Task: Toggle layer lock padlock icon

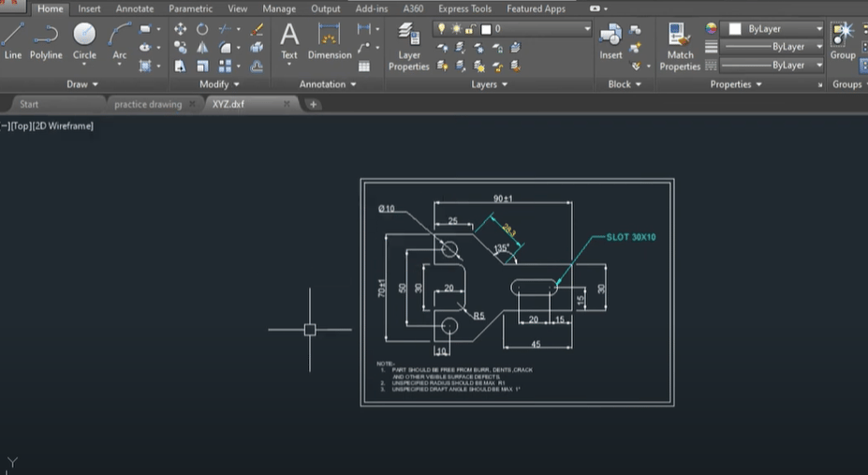Action: point(469,29)
